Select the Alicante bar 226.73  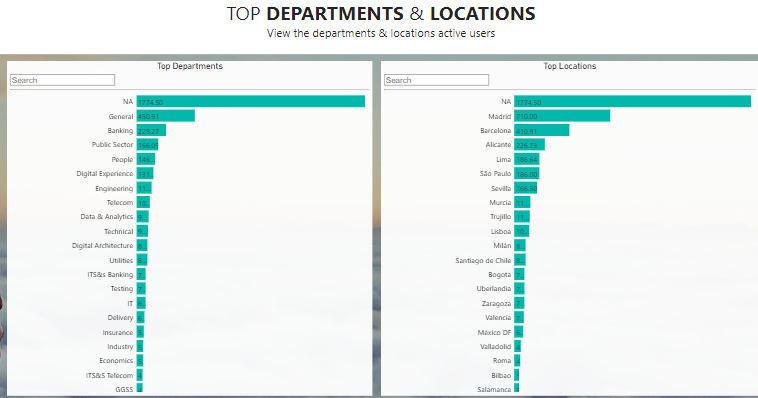click(529, 145)
